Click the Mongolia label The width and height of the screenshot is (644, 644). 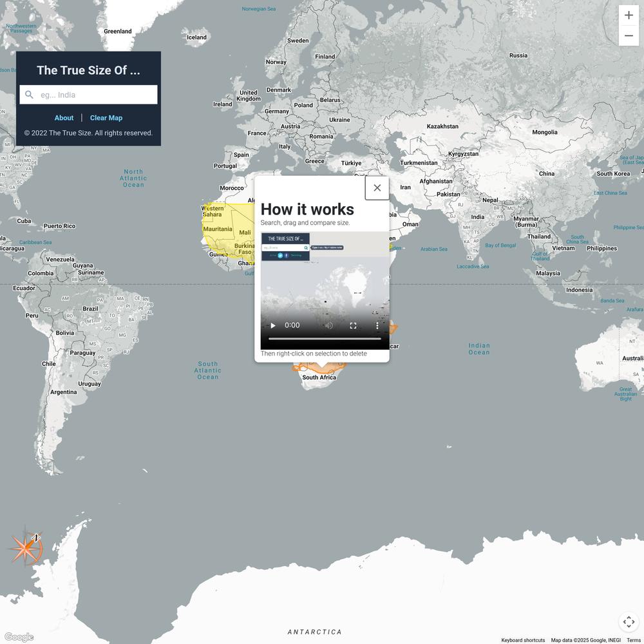click(545, 132)
